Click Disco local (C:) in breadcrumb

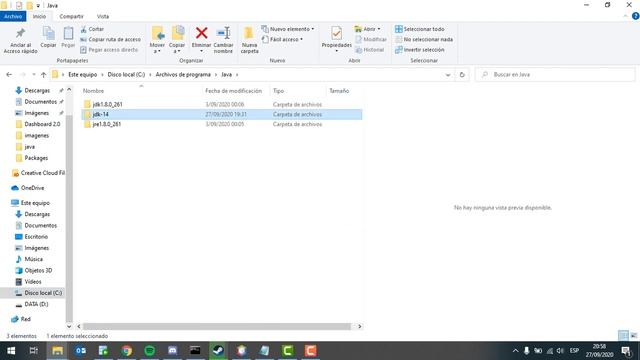pos(126,75)
